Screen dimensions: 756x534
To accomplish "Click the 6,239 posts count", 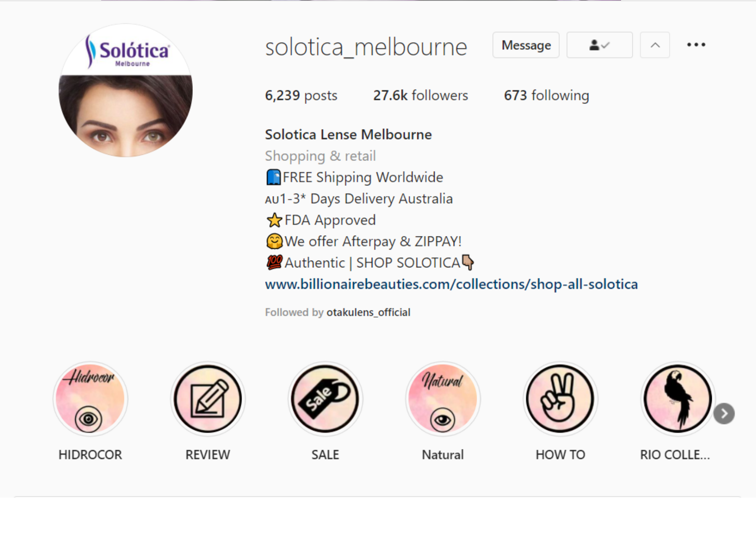I will (x=301, y=96).
